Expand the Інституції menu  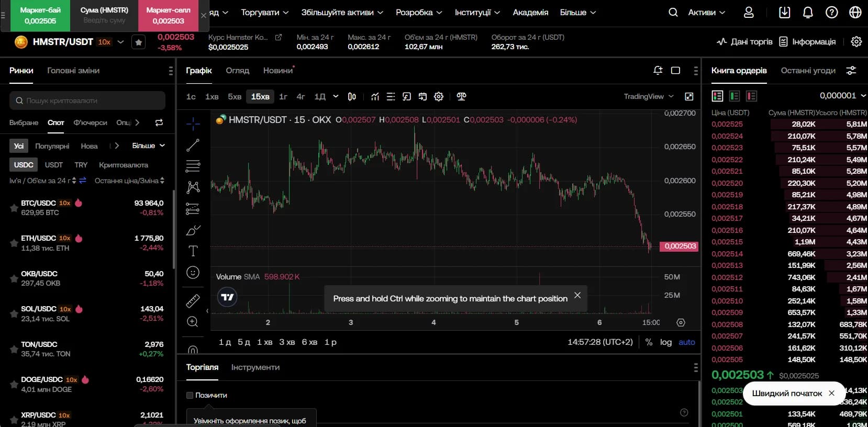(477, 12)
